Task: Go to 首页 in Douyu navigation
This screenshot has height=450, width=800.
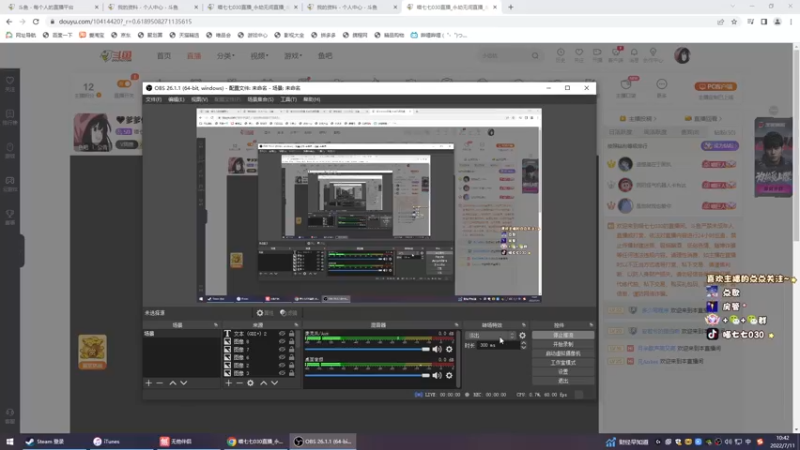Action: (x=164, y=56)
